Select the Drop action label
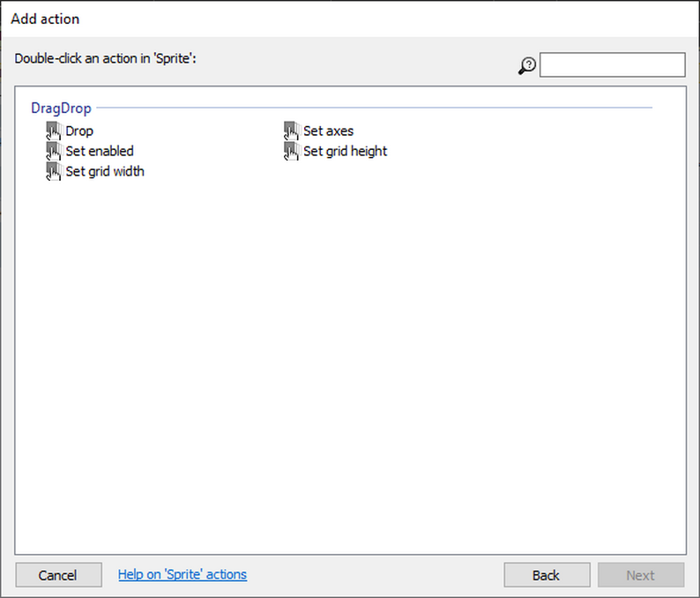This screenshot has height=598, width=700. coord(79,131)
